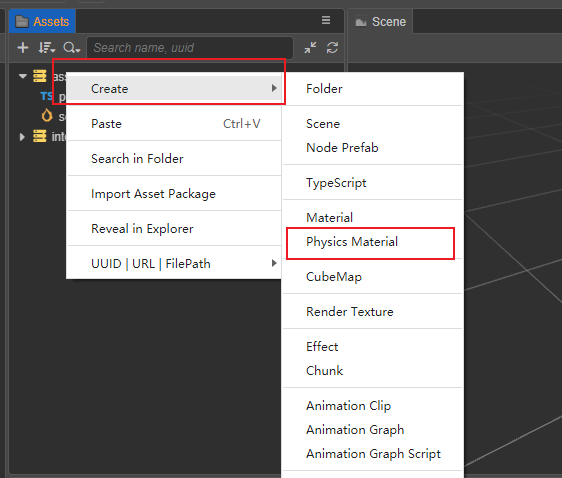Click the assets database folder icon
Screen dimensions: 562x478
point(40,76)
